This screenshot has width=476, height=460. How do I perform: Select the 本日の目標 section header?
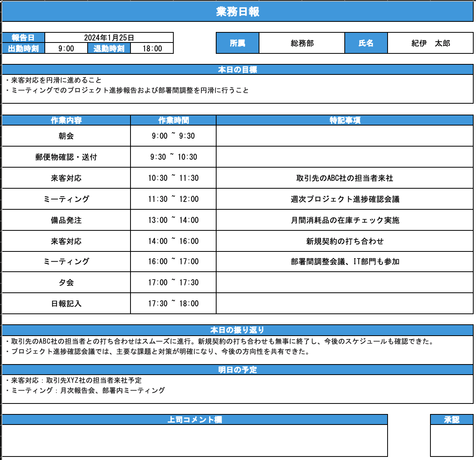click(238, 70)
